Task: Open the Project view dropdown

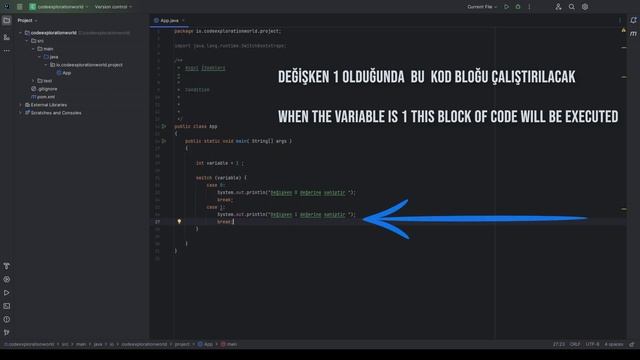Action: click(x=27, y=20)
